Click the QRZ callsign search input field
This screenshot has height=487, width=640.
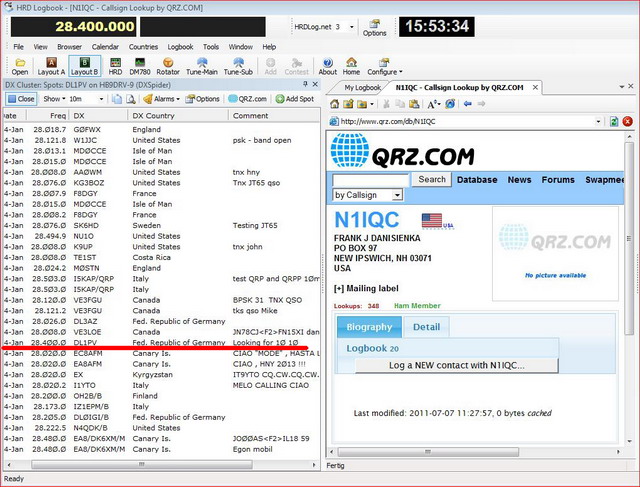point(371,179)
